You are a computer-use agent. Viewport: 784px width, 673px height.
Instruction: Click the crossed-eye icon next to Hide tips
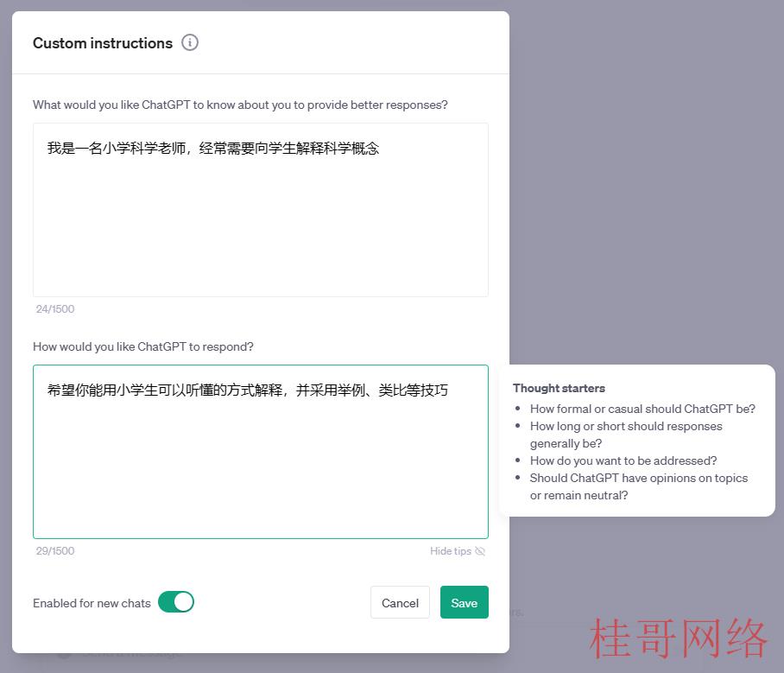click(480, 551)
